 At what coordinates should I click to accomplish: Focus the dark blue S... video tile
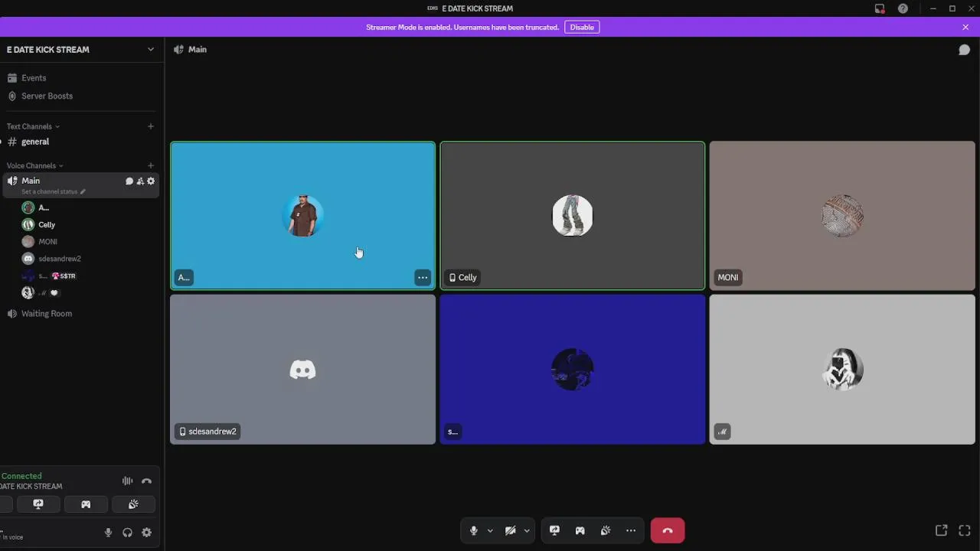pyautogui.click(x=573, y=370)
